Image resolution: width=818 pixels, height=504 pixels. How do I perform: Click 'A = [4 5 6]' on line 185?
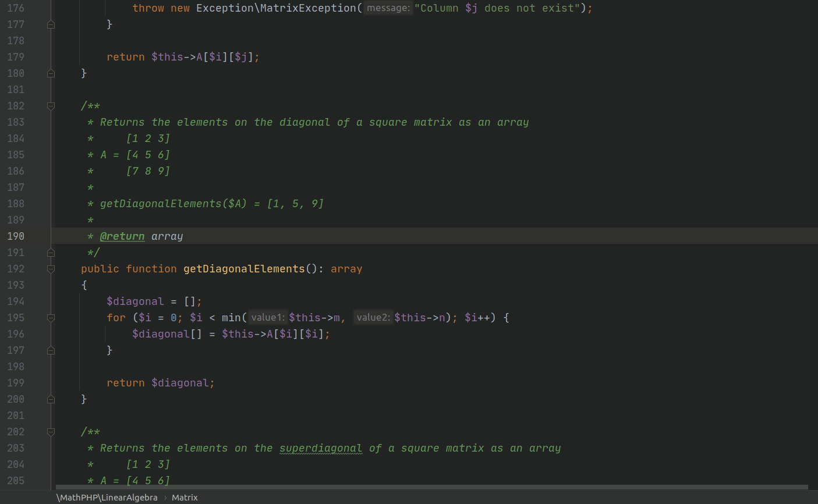tap(135, 155)
